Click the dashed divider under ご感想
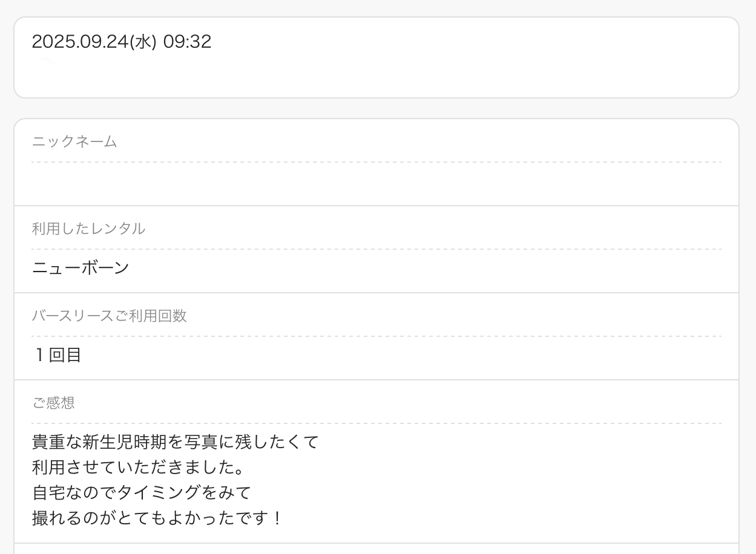 [376, 423]
